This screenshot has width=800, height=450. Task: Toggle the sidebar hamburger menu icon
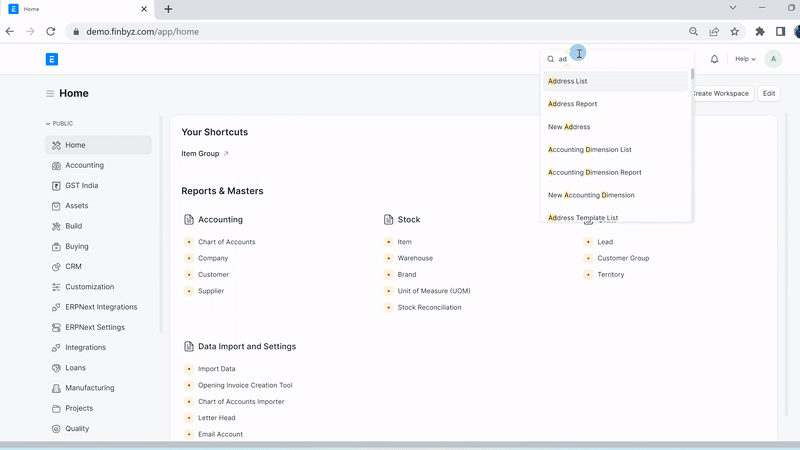click(x=50, y=94)
